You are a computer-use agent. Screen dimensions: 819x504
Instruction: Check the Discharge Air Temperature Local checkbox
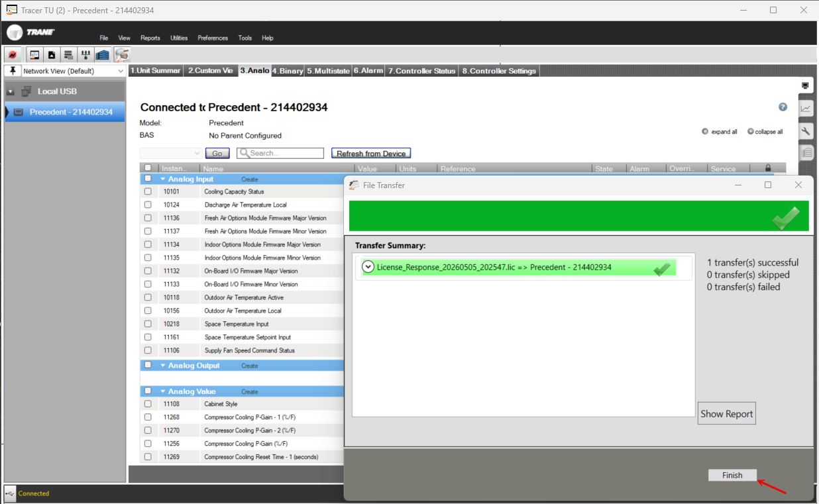(148, 205)
